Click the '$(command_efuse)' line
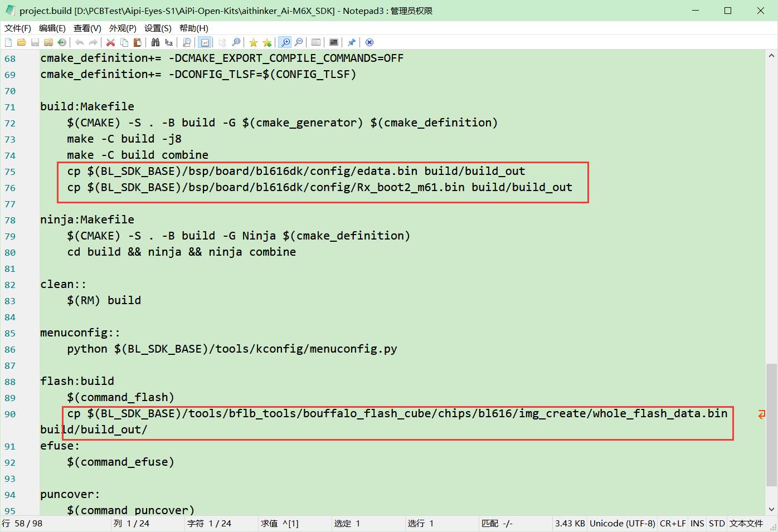 pyautogui.click(x=121, y=462)
